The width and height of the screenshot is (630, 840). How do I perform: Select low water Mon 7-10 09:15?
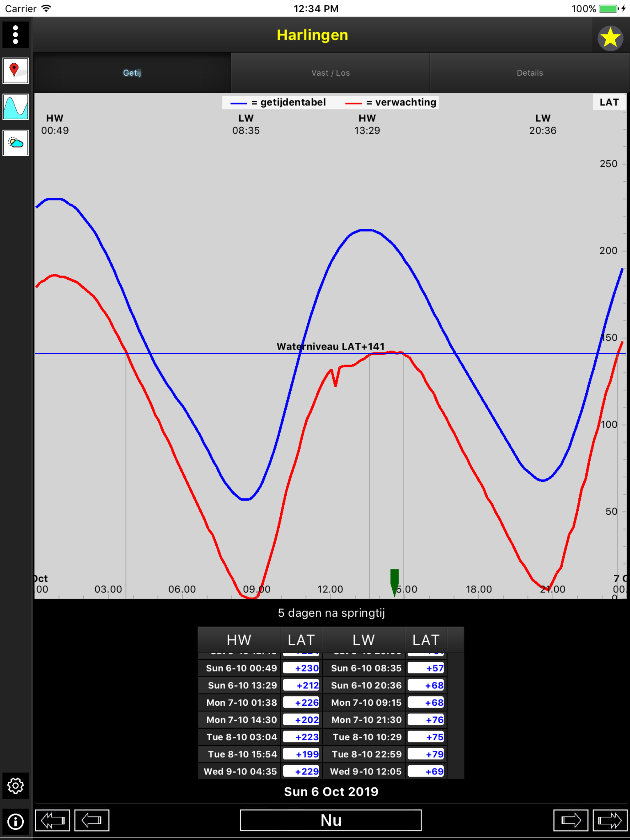point(364,703)
